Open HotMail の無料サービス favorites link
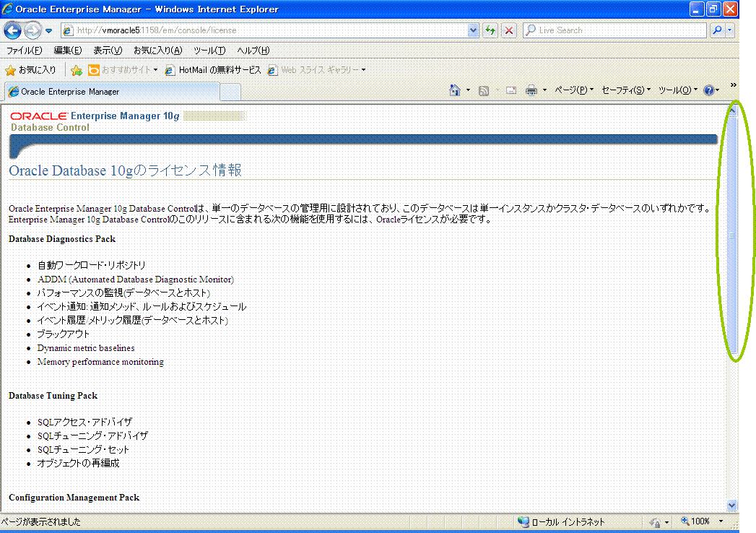Screen dimensions: 756x533 (212, 70)
